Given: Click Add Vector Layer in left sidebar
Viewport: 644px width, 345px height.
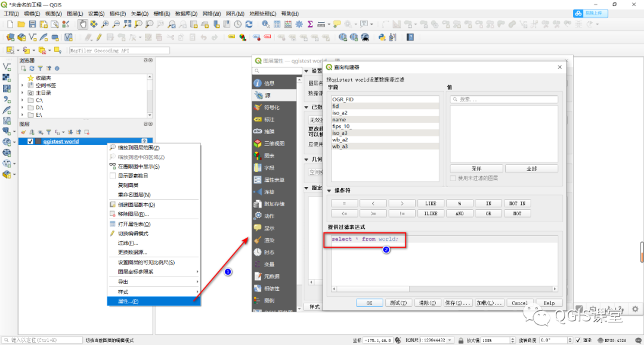Looking at the screenshot, I should 7,67.
